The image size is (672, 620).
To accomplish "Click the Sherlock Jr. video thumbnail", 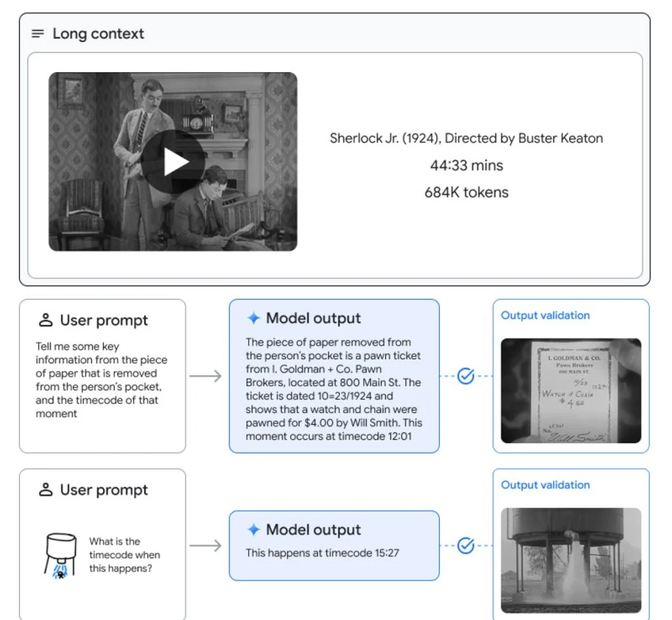I will click(x=173, y=161).
